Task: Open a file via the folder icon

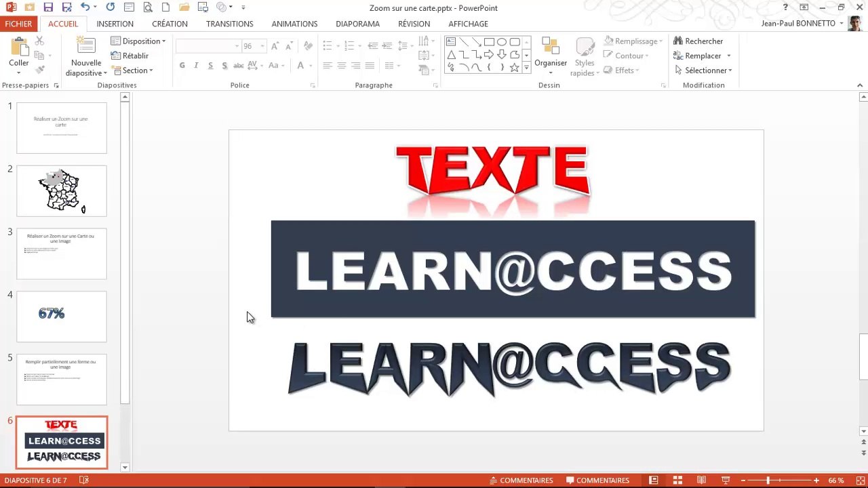Action: 184,7
